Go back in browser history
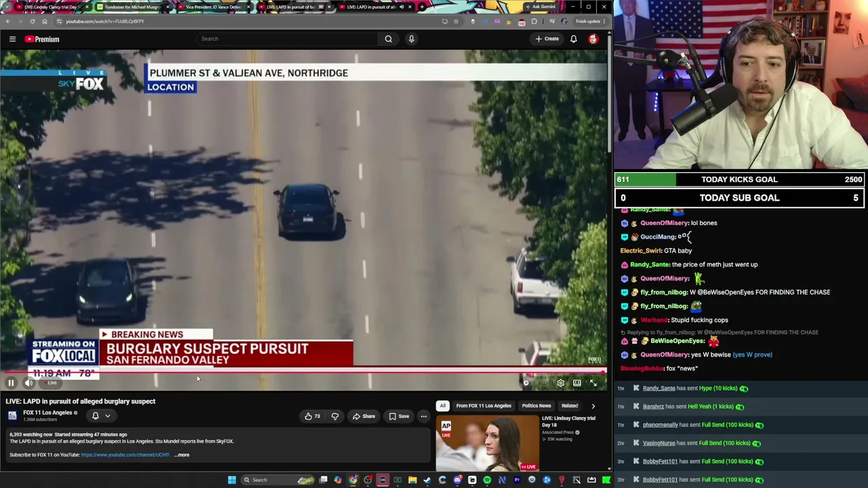868x488 pixels. (x=8, y=22)
